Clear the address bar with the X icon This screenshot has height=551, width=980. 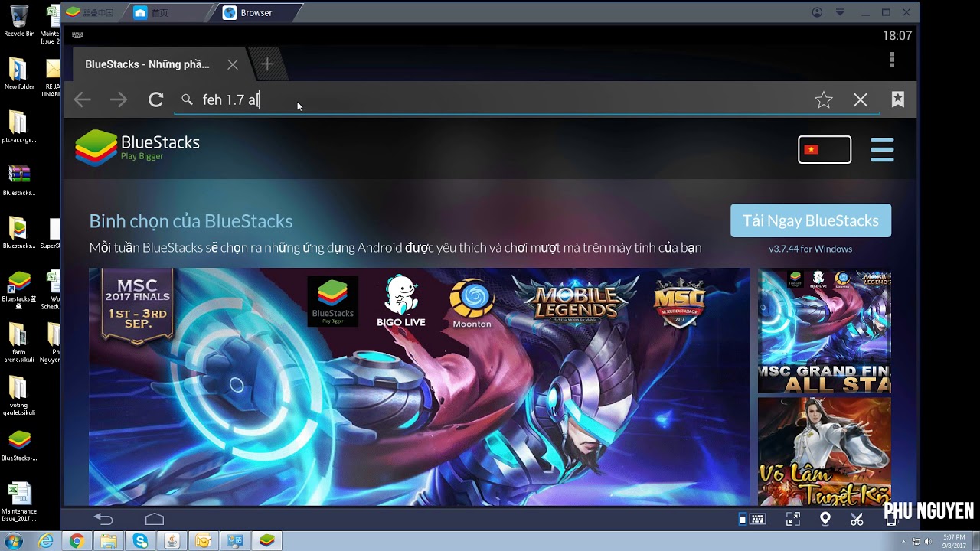861,100
